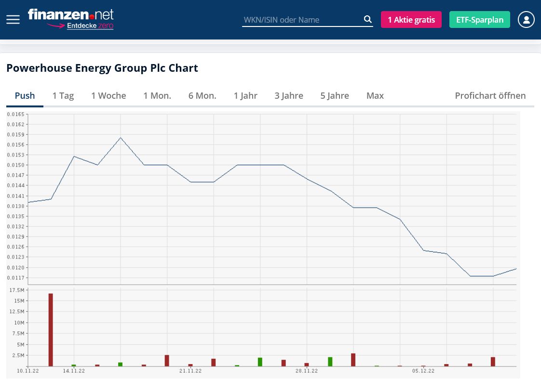Switch to the "3 Jahre" view
541x392 pixels.
[288, 95]
